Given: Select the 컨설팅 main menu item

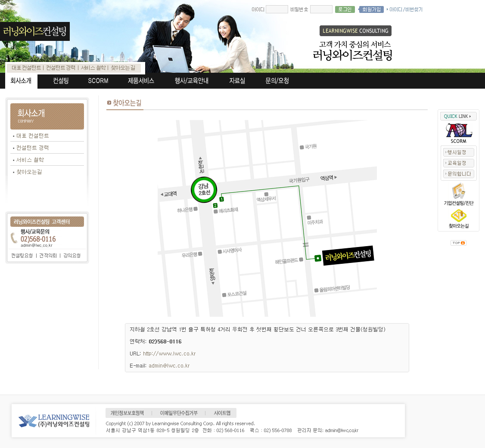Looking at the screenshot, I should [x=61, y=80].
